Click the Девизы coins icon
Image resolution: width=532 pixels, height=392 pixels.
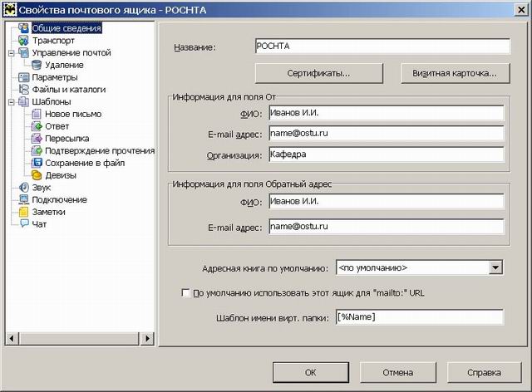tap(37, 175)
